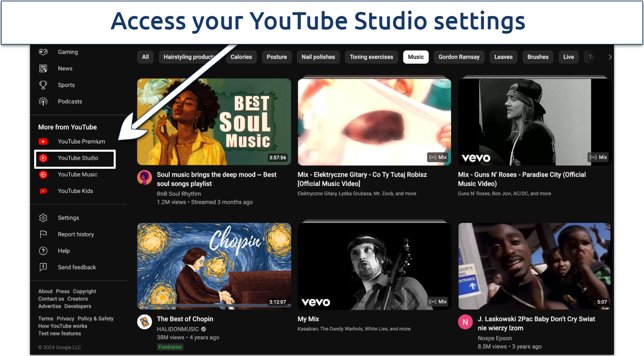The height and width of the screenshot is (356, 644).
Task: Open the Help section
Action: [x=64, y=250]
